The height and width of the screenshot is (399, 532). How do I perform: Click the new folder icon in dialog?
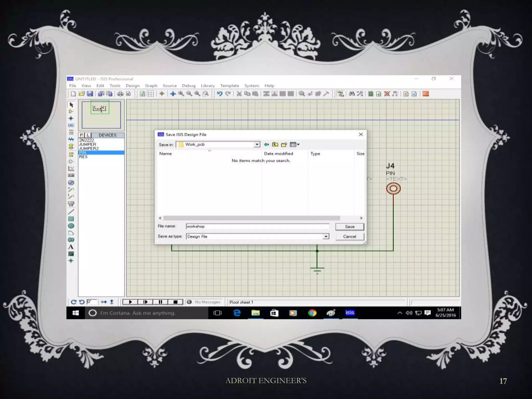[x=284, y=144]
